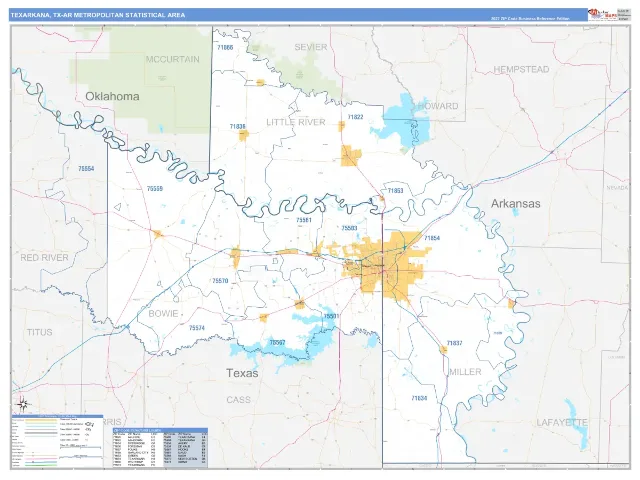Select ZIP code label 75570

[x=220, y=281]
